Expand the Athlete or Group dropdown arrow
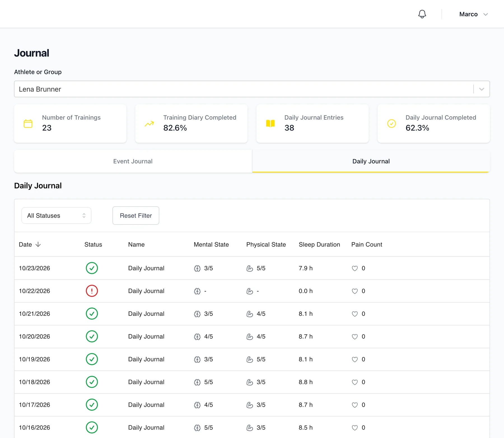 click(x=482, y=89)
